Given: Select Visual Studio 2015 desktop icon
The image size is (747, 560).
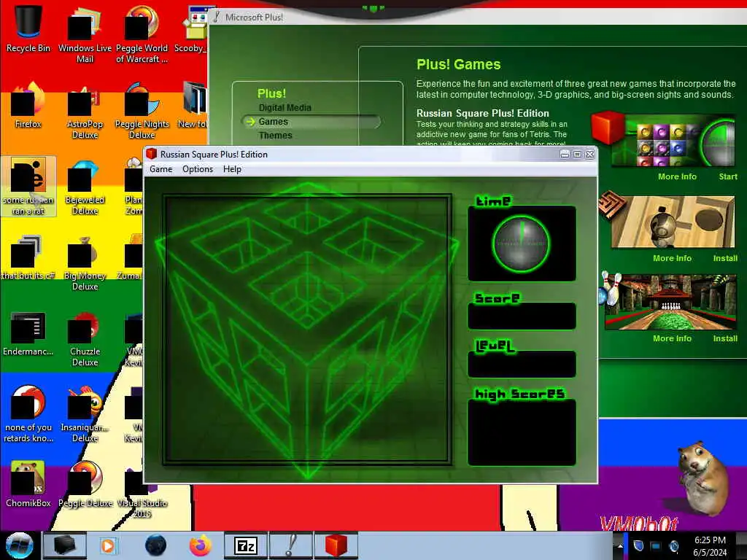Looking at the screenshot, I should [x=142, y=493].
